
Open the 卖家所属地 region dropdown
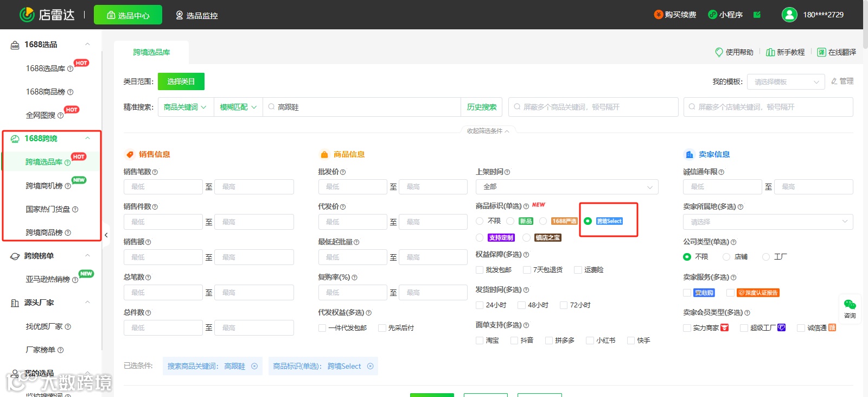(x=768, y=222)
